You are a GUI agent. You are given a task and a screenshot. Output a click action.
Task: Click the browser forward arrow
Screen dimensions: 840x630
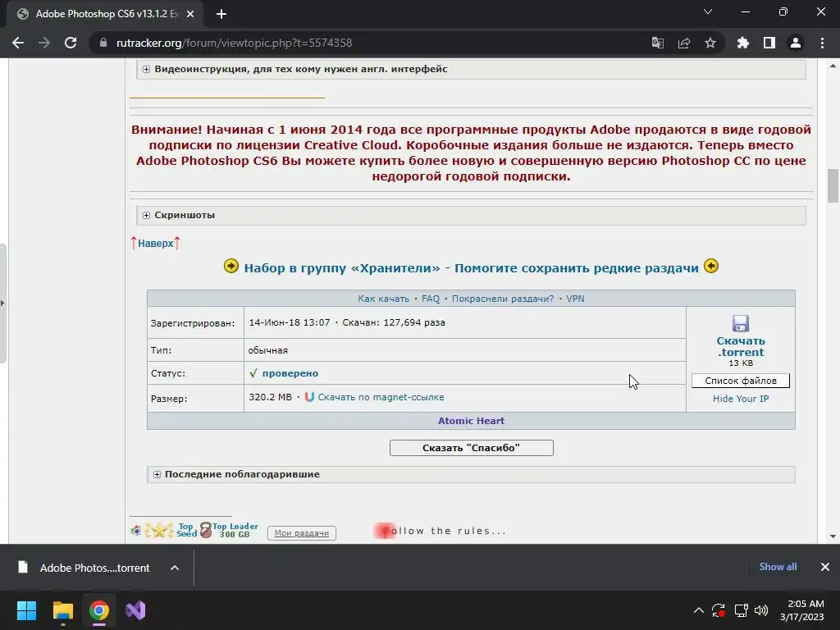[44, 43]
